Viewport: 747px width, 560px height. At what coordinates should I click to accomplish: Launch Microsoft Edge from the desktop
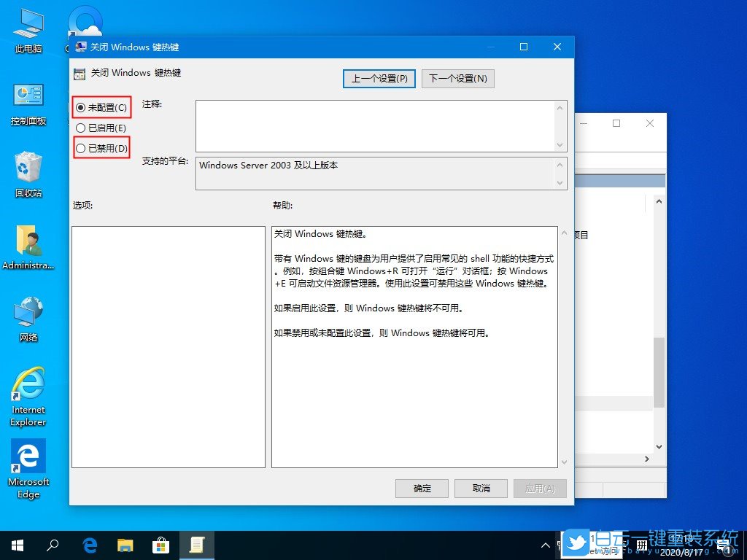[28, 462]
